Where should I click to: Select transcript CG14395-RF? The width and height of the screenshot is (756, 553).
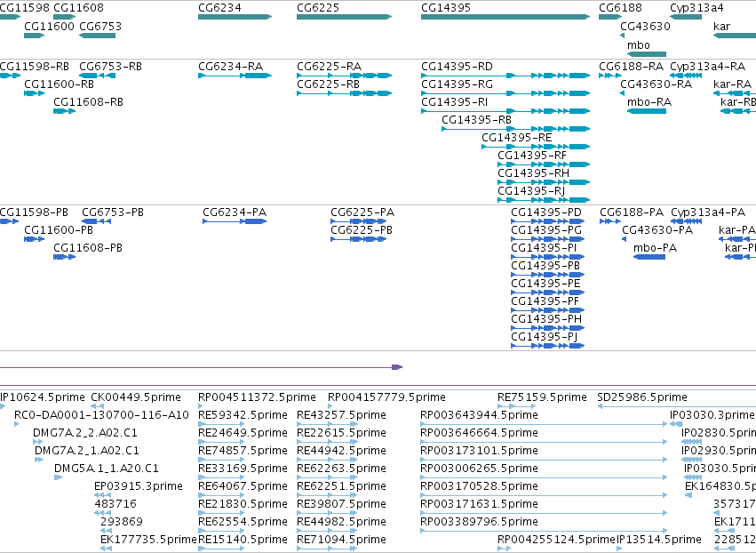point(544,164)
